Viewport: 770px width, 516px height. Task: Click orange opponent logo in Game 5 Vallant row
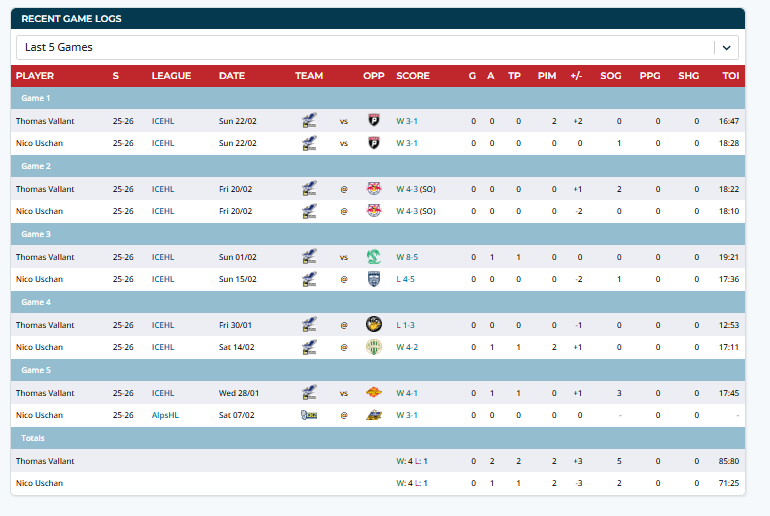pos(374,393)
